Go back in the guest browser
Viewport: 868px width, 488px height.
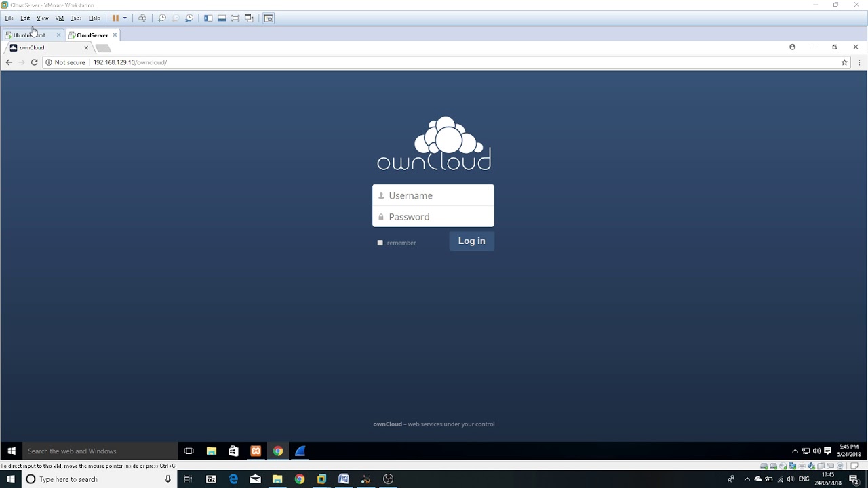pyautogui.click(x=9, y=62)
